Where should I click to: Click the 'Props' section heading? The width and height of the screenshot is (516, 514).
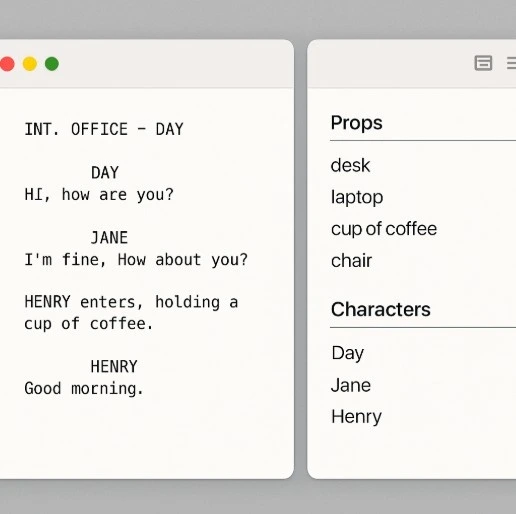[x=356, y=123]
